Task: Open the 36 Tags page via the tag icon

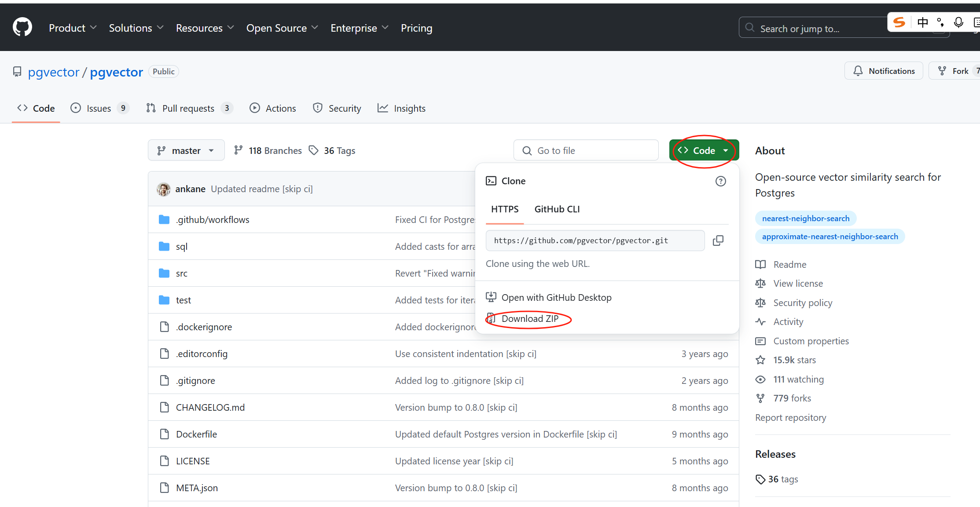Action: (313, 150)
